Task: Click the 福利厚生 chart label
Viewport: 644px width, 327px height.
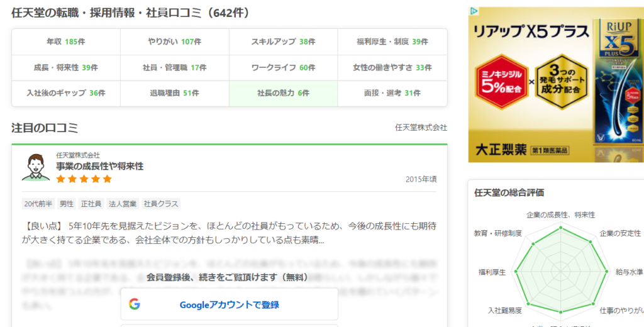Action: click(x=492, y=272)
